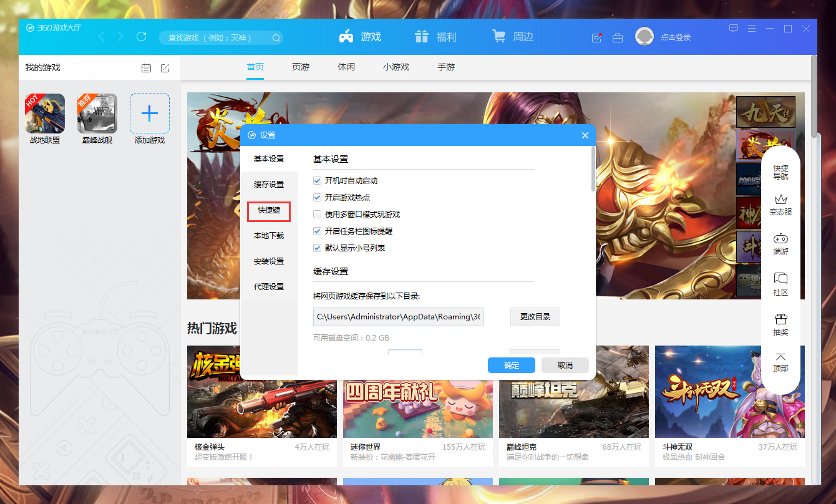Disable 开机时自动启动 checkbox
This screenshot has height=504, width=836.
(x=318, y=180)
